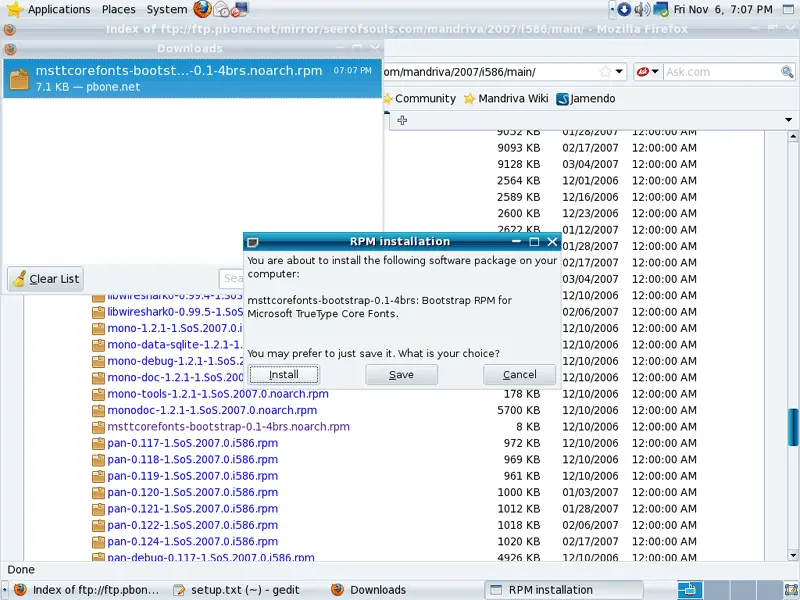Click the clock showing Fri Nov 6

point(723,9)
